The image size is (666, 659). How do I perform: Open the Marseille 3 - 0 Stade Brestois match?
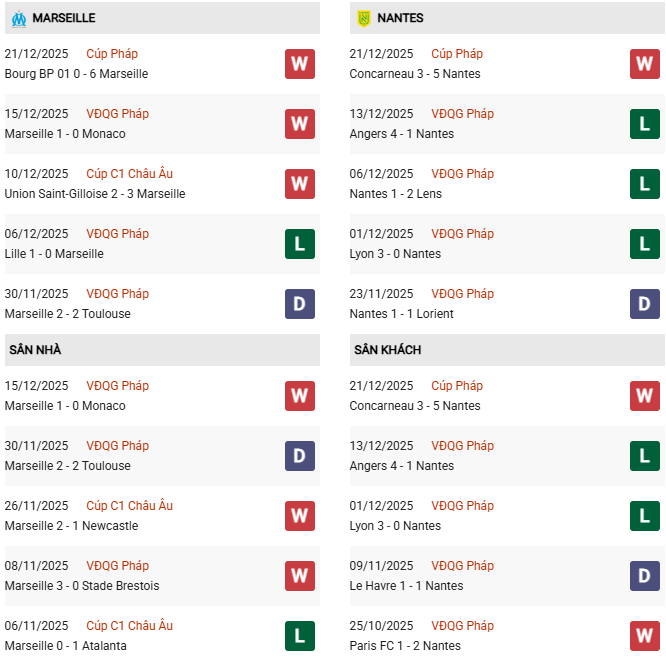[x=82, y=586]
